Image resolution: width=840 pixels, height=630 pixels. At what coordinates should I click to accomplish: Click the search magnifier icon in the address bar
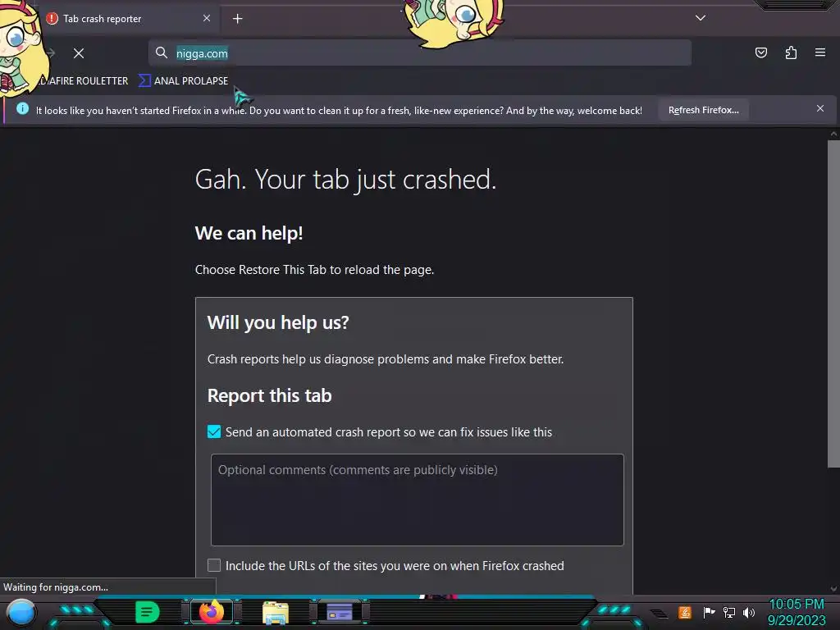(162, 52)
